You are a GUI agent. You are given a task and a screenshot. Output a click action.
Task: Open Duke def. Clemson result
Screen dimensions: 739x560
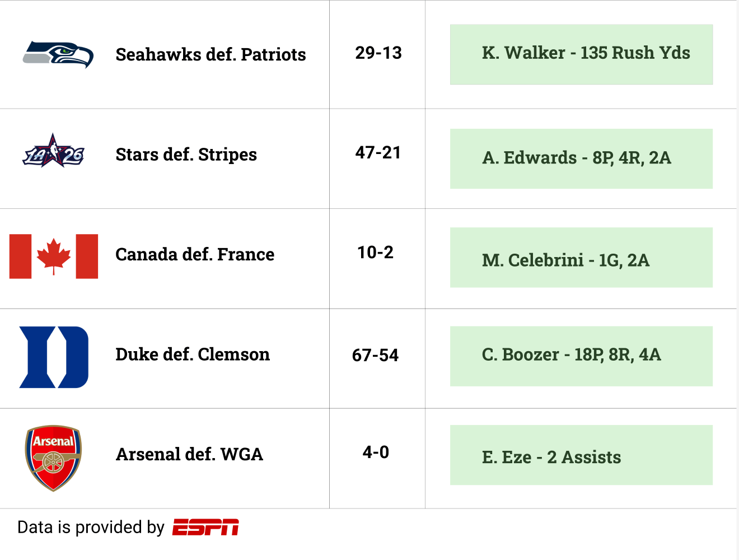click(193, 354)
